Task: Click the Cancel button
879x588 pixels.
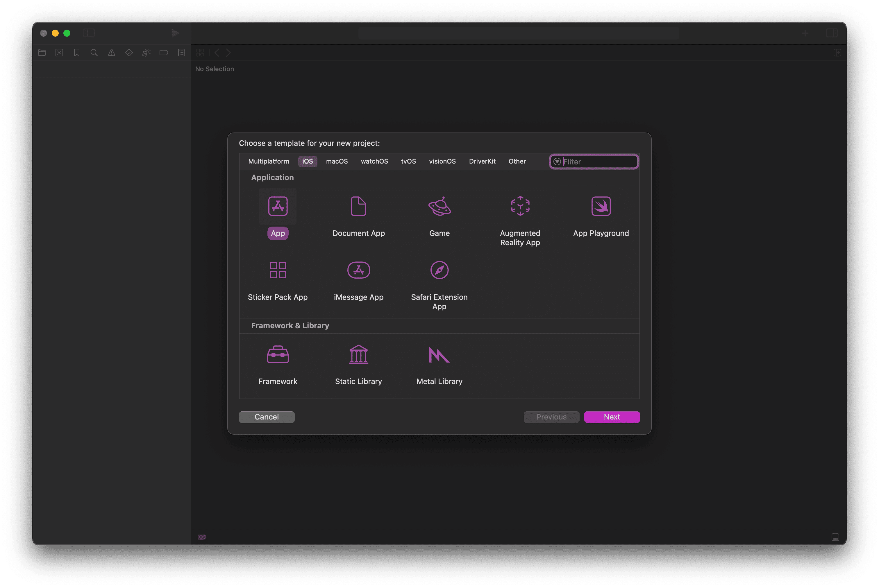Action: click(x=267, y=417)
